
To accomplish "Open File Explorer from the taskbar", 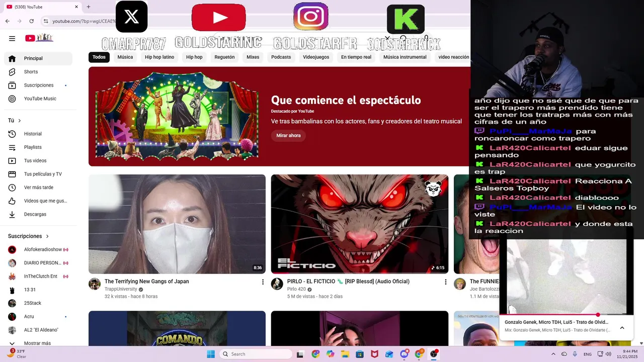I will [345, 354].
